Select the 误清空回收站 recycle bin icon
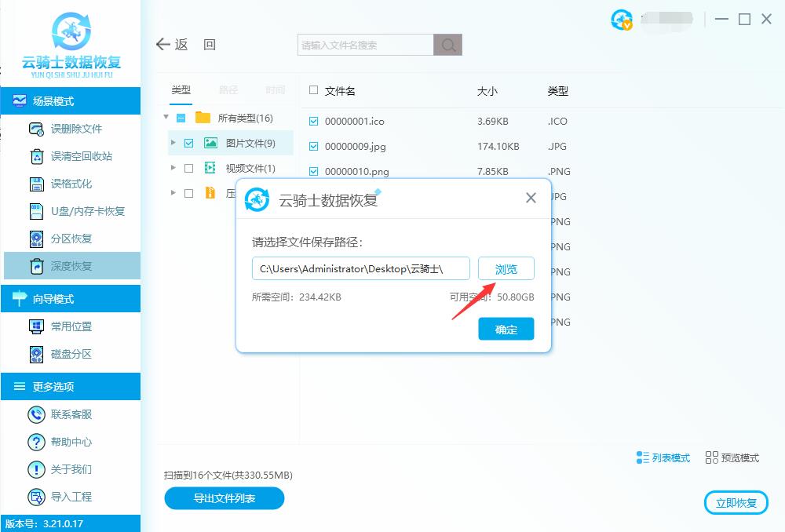785x532 pixels. [37, 157]
